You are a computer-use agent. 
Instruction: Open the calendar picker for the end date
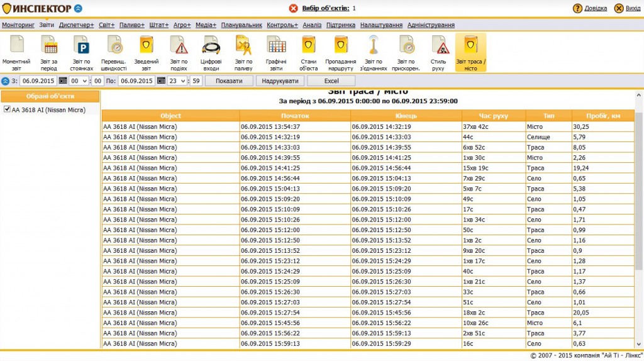pyautogui.click(x=162, y=81)
